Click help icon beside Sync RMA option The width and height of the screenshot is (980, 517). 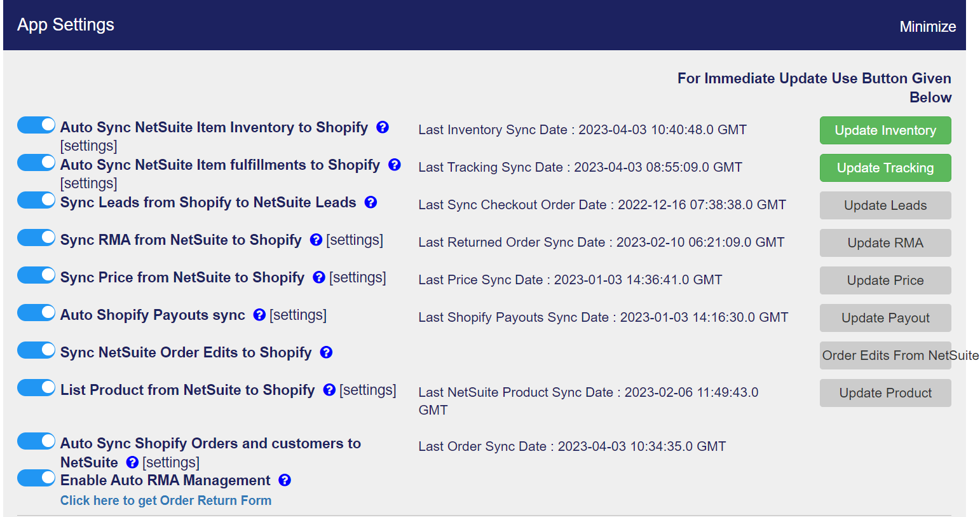click(x=316, y=240)
